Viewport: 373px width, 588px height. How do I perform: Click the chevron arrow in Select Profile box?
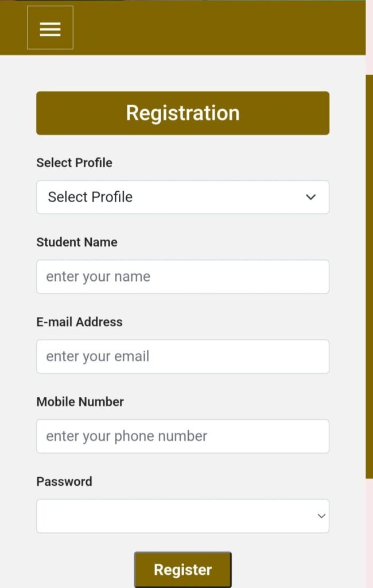pos(311,197)
